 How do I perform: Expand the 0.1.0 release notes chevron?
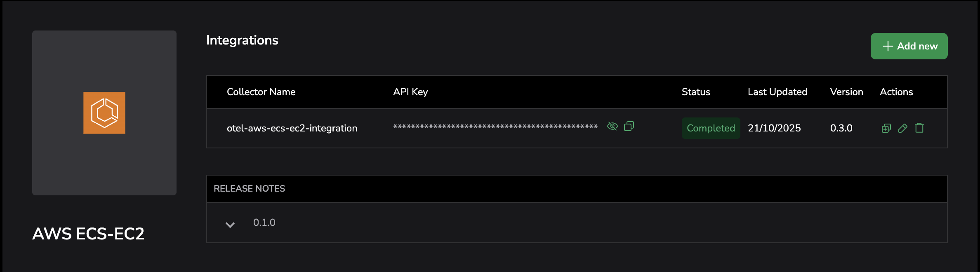click(230, 224)
